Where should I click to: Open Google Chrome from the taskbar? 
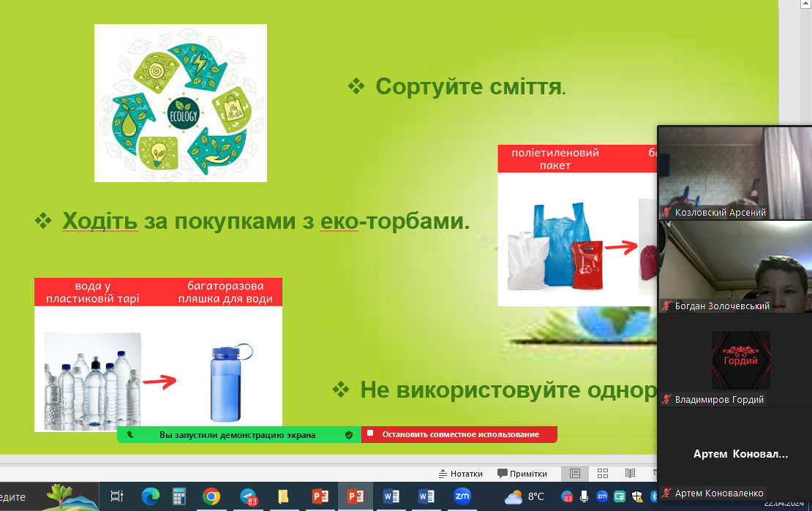(211, 496)
